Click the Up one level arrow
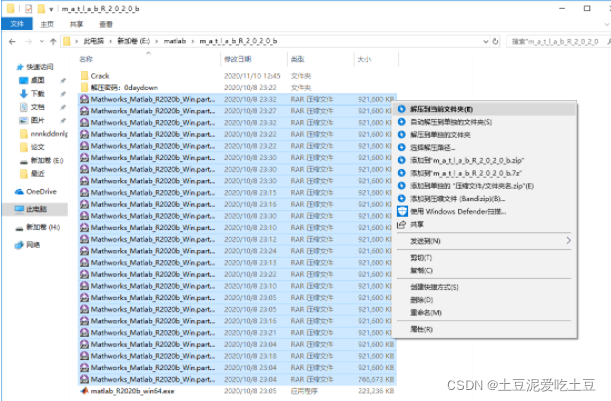Image resolution: width=611 pixels, height=401 pixels. point(53,41)
